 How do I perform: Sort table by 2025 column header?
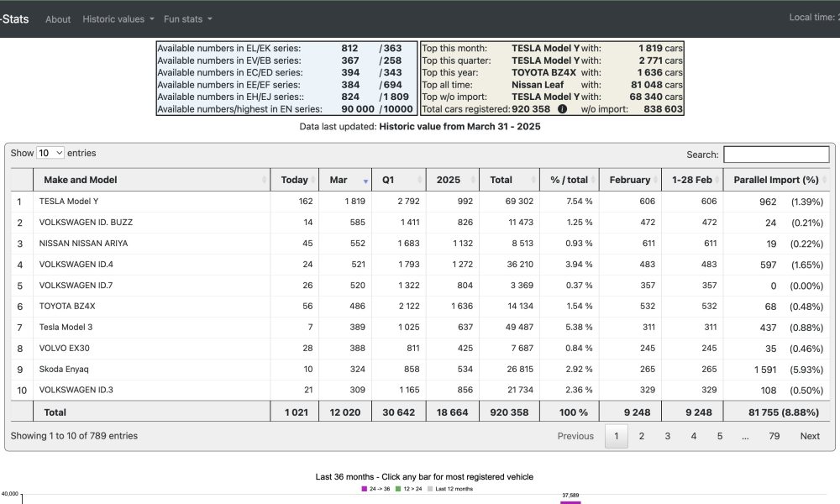(453, 180)
